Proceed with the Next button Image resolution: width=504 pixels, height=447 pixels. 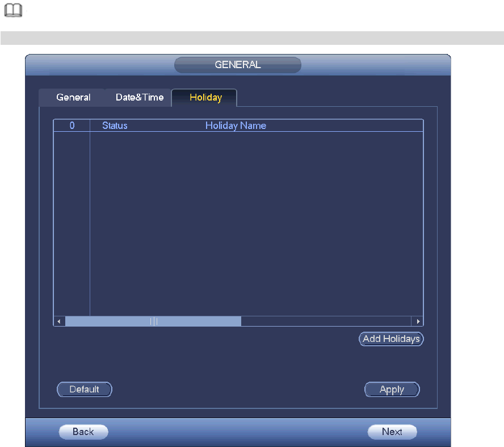pos(392,432)
